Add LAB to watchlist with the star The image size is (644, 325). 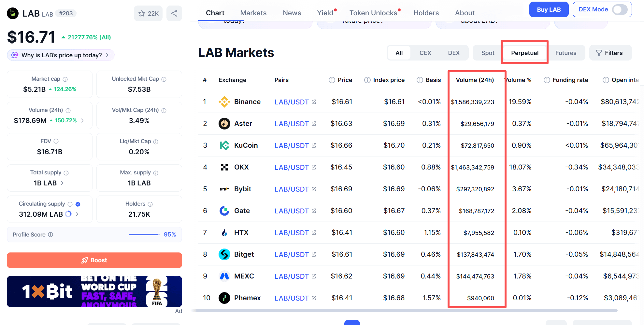[148, 13]
